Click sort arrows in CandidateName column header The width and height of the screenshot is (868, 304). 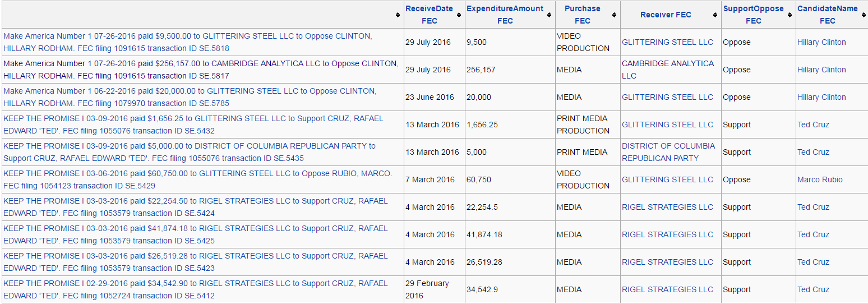point(863,15)
